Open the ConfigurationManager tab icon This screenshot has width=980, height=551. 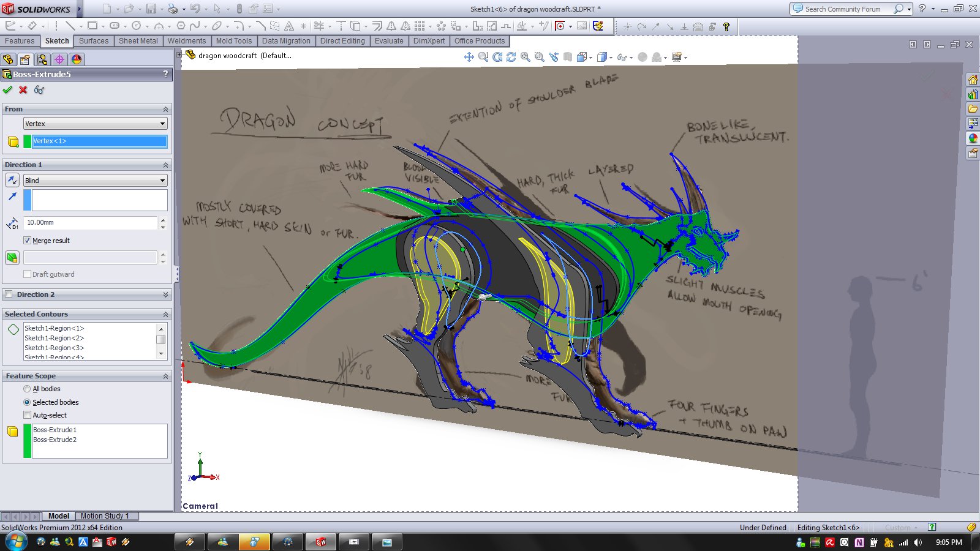pos(42,59)
